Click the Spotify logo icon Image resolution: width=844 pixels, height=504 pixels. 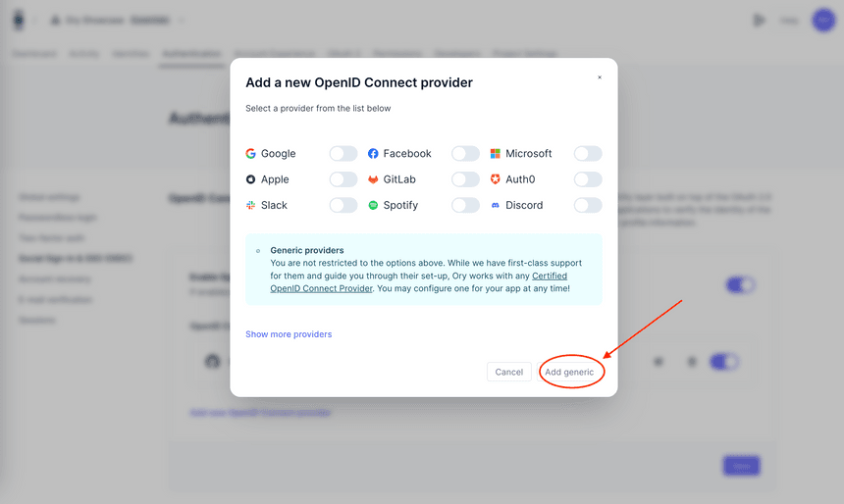tap(373, 205)
